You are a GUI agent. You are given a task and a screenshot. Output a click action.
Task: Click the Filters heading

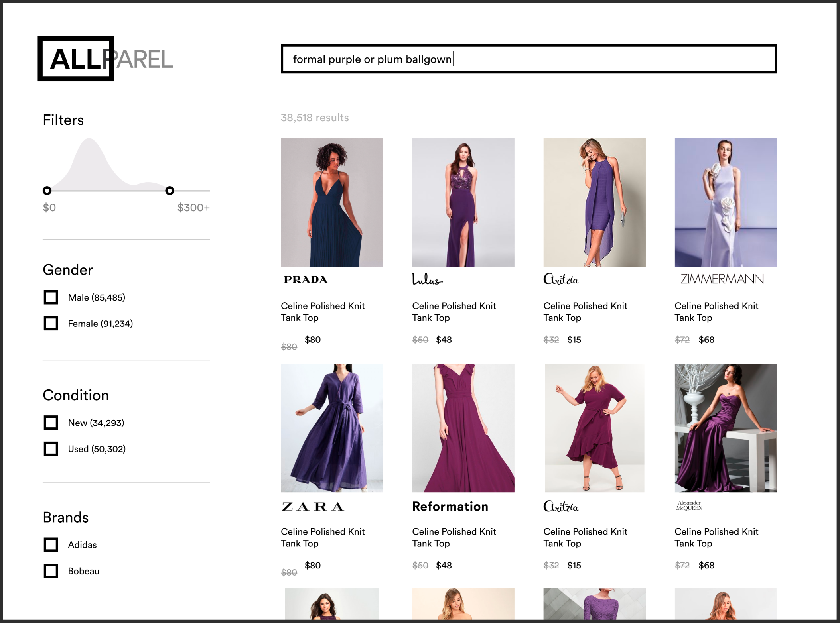[x=63, y=120]
